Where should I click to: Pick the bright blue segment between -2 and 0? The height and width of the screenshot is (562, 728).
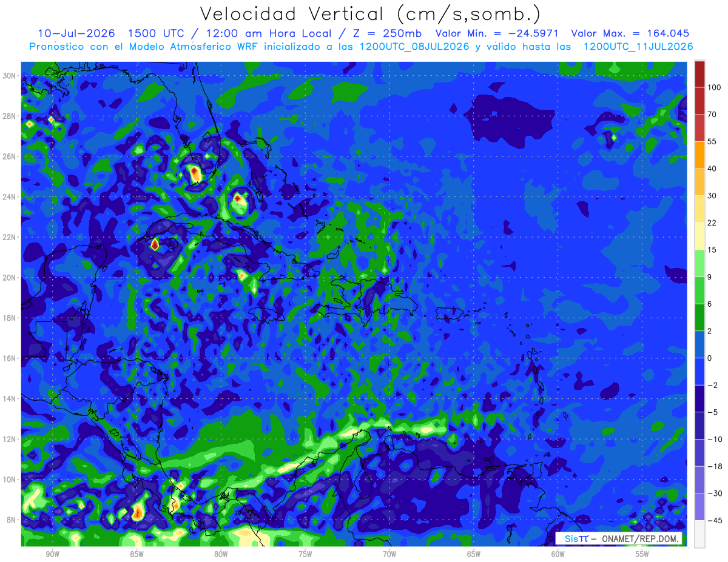[x=699, y=372]
